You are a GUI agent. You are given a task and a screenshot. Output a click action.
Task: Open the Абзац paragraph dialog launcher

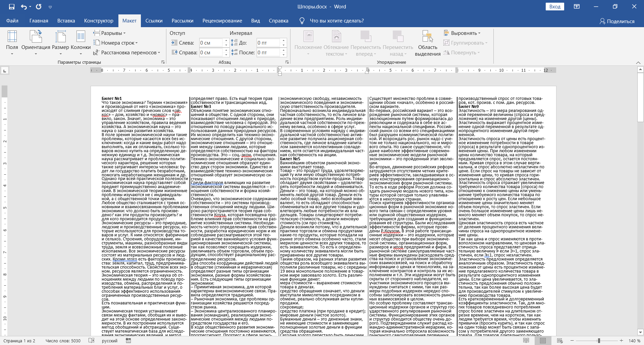287,62
